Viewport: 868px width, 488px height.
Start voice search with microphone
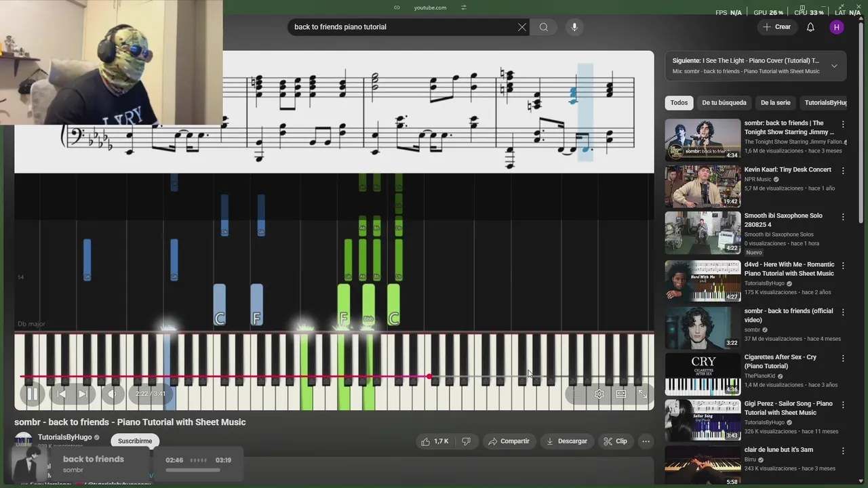[574, 27]
